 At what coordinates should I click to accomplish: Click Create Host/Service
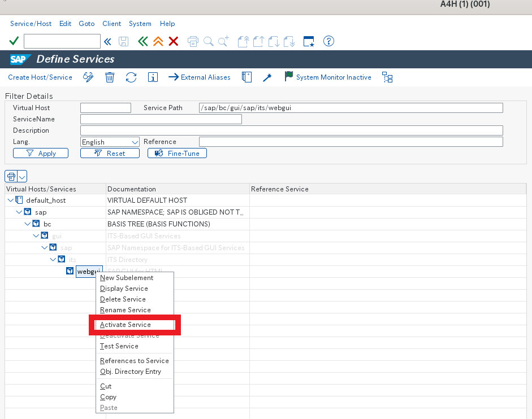click(x=40, y=77)
